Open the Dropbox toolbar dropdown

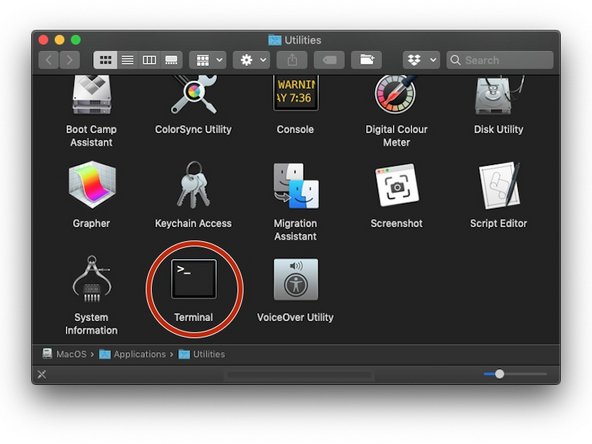pyautogui.click(x=421, y=60)
